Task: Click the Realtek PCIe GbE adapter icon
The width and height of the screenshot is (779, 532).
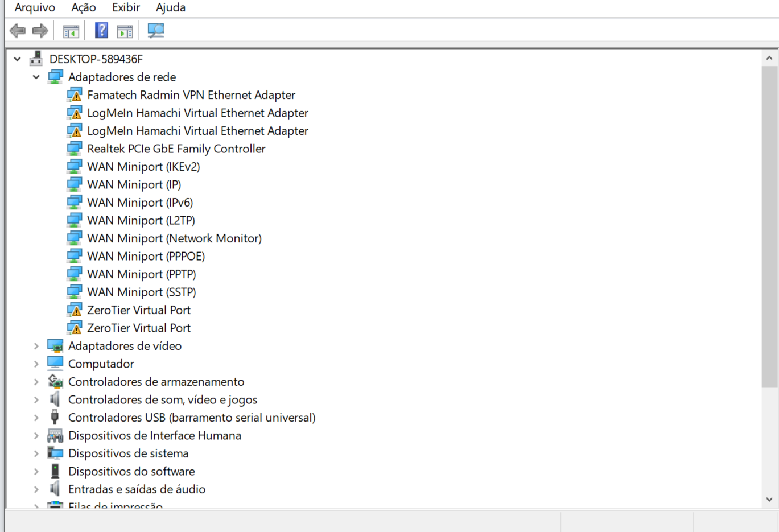Action: (x=75, y=149)
